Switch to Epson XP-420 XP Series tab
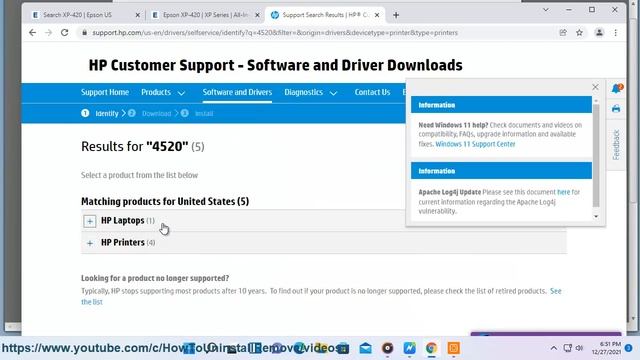 point(205,15)
